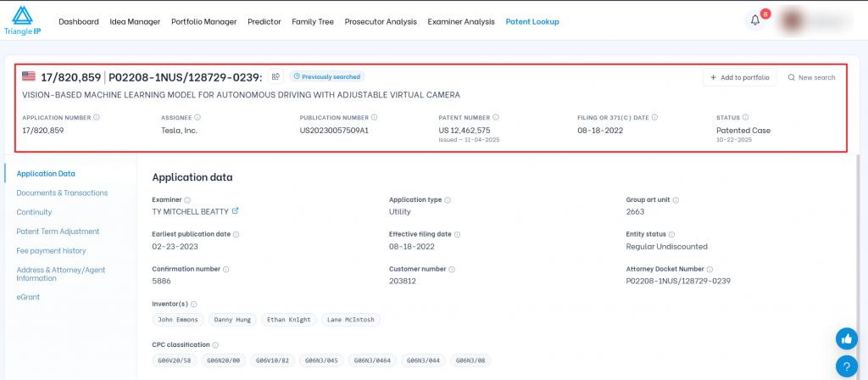The width and height of the screenshot is (868, 380).
Task: Click CPC chip G06N3/08
Action: pos(470,360)
